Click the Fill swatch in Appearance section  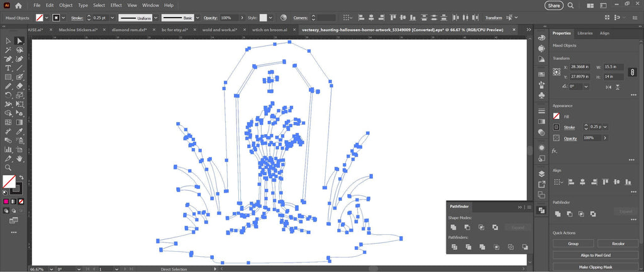pos(557,116)
